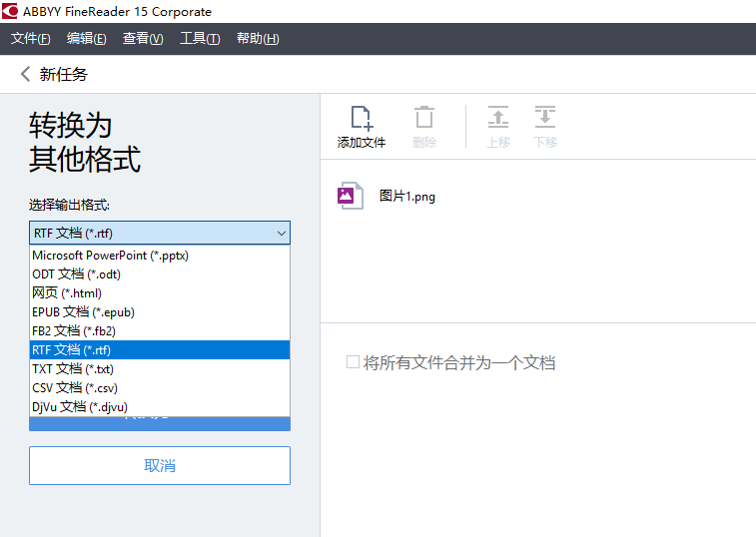Image resolution: width=756 pixels, height=537 pixels.
Task: Click the Delete (删除) trash icon
Action: 424,117
